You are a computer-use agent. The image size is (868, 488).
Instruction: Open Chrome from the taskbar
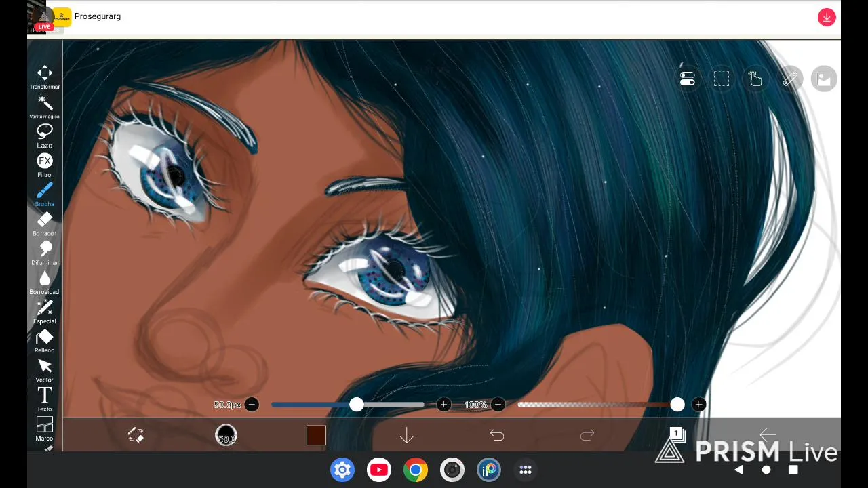(x=416, y=470)
